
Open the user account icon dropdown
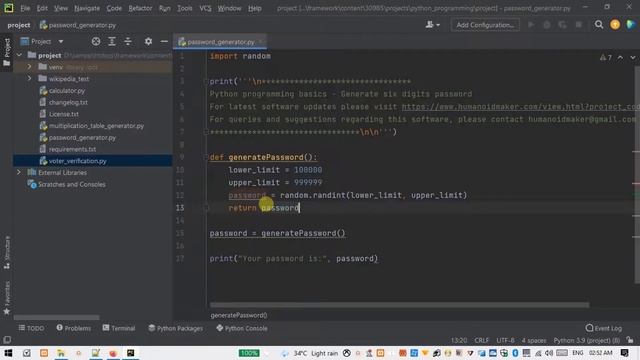point(433,25)
